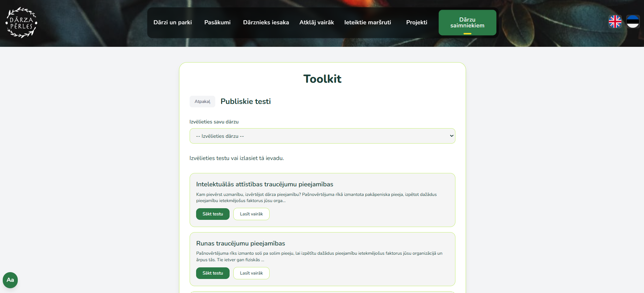Open the Projekti page
The width and height of the screenshot is (644, 293).
point(416,23)
